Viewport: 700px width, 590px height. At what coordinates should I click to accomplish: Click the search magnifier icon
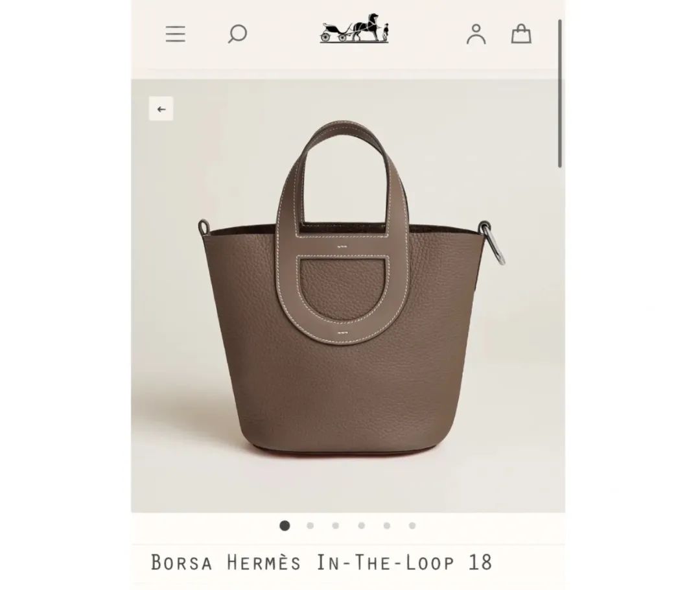pos(237,34)
